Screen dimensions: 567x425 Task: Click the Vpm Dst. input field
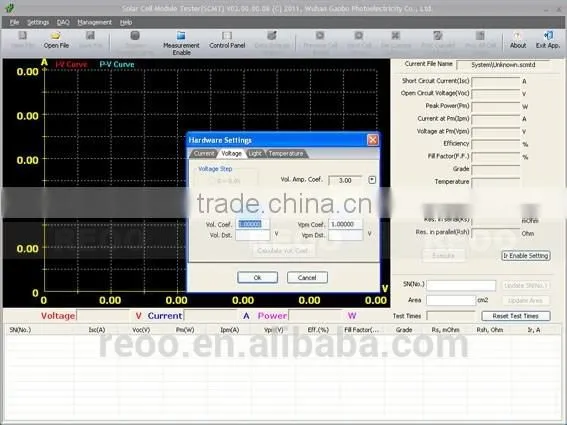point(345,235)
